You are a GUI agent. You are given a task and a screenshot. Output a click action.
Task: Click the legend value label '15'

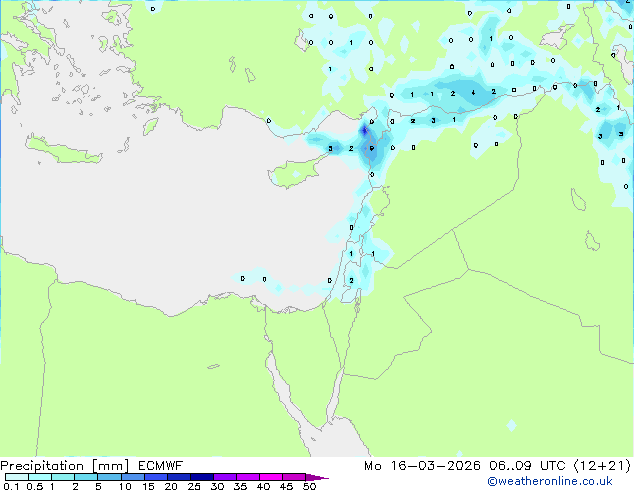pos(148,486)
